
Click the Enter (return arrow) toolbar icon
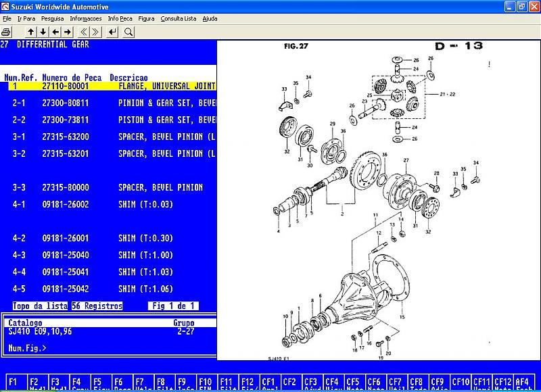112,32
